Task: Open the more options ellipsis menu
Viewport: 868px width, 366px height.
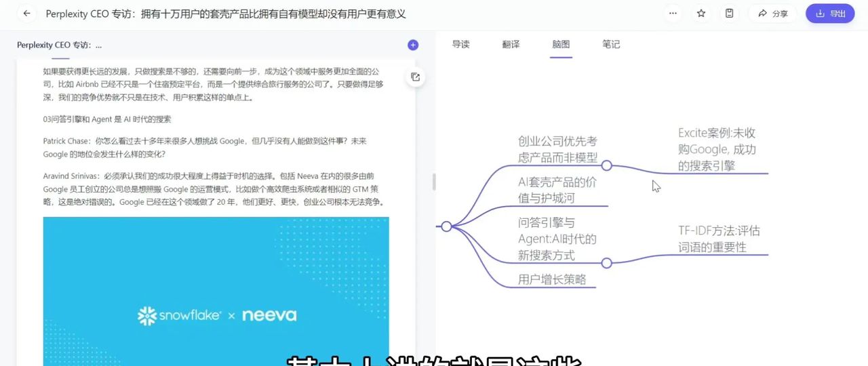Action: 673,14
